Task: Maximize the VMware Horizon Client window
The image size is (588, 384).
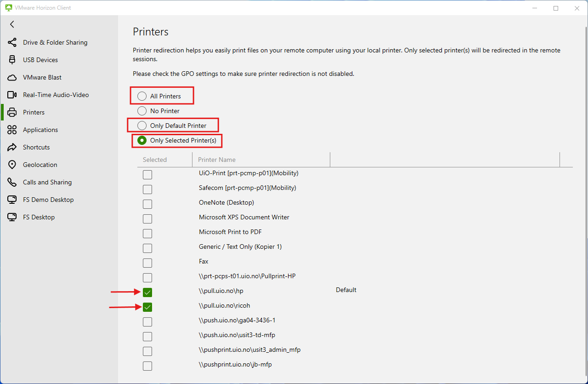Action: (556, 8)
